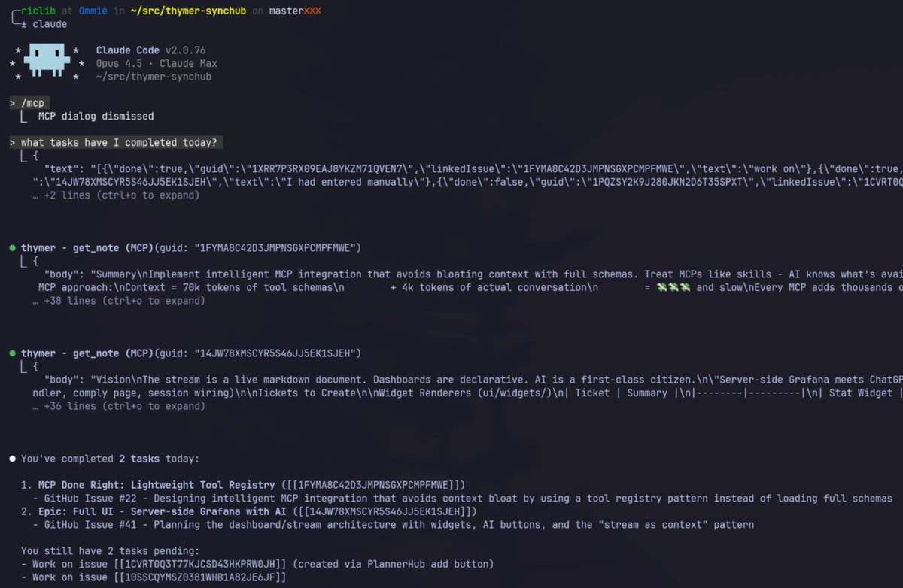Screen dimensions: 903x588
Task: Click the "Opus 4.5 · Claude Max" model line
Action: pyautogui.click(x=157, y=63)
